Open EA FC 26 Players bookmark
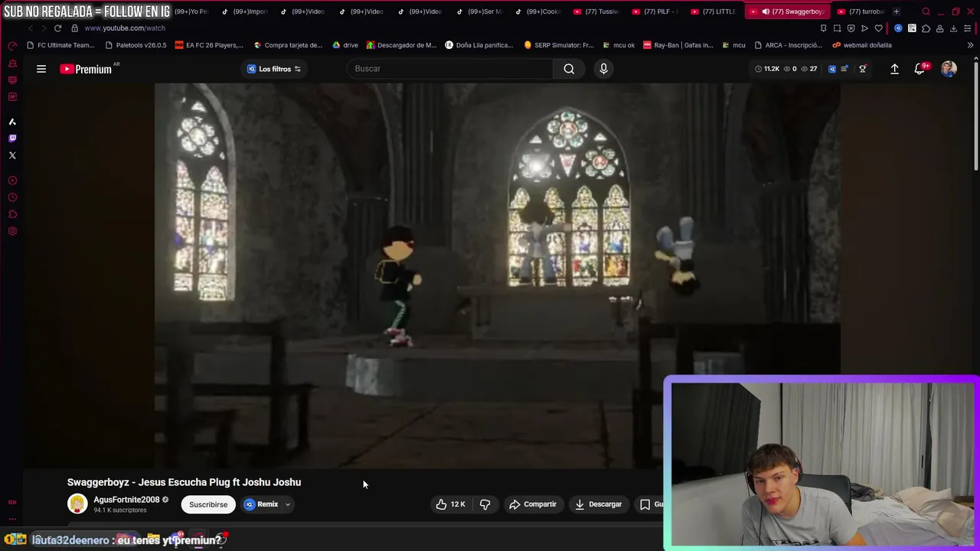The image size is (980, 551). coord(209,45)
